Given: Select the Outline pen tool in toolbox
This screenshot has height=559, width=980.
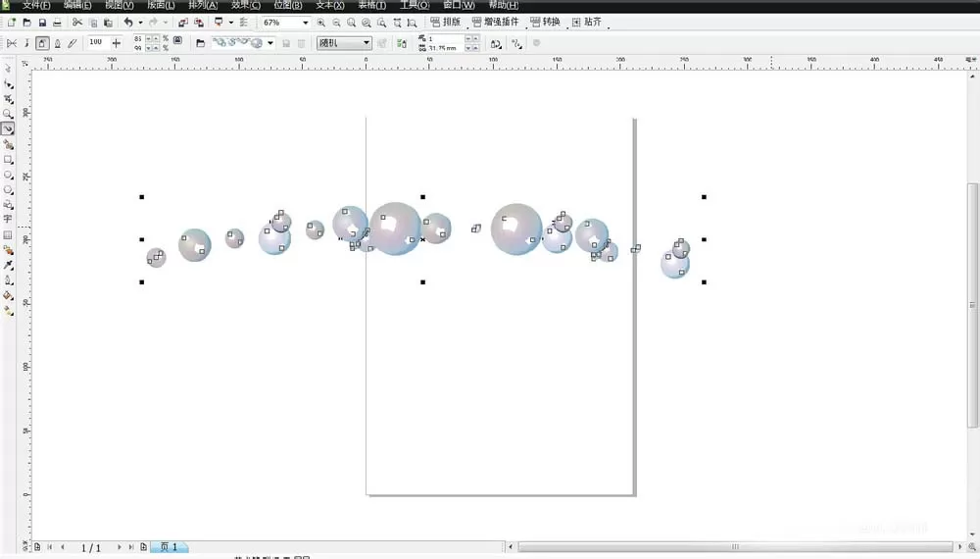Looking at the screenshot, I should 8,280.
